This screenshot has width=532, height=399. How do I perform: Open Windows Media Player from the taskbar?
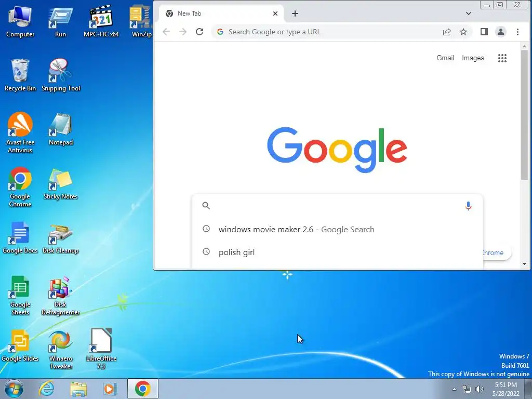pos(109,389)
